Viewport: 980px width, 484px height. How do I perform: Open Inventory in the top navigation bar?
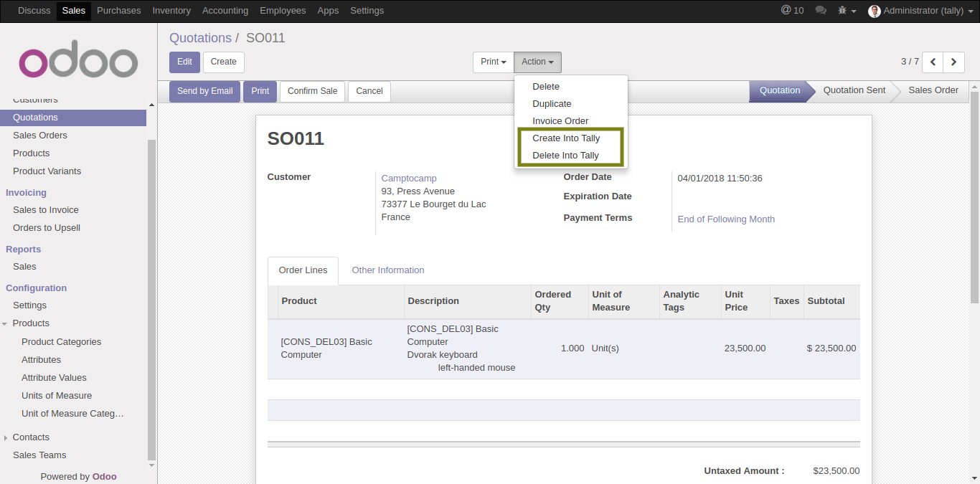point(171,11)
